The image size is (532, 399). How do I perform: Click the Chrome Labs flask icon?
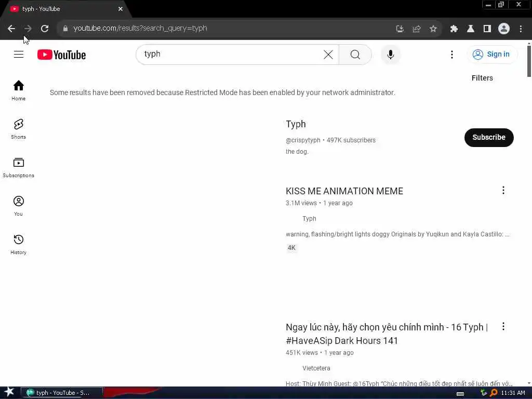pyautogui.click(x=471, y=29)
